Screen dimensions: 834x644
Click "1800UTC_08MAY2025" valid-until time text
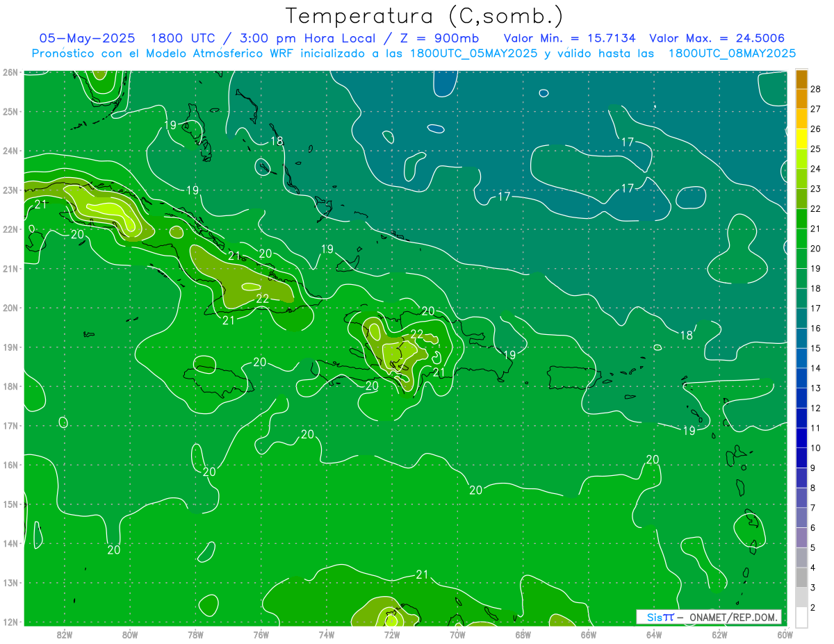click(732, 53)
